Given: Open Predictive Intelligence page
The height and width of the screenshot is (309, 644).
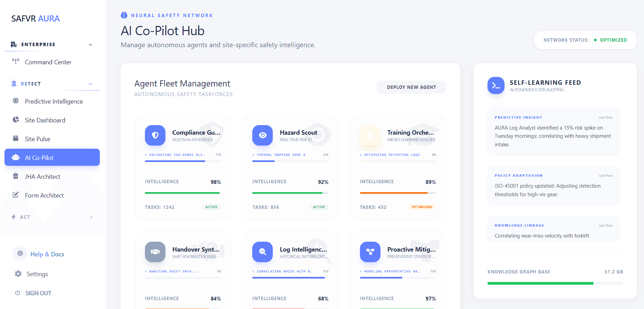Looking at the screenshot, I should 52,101.
